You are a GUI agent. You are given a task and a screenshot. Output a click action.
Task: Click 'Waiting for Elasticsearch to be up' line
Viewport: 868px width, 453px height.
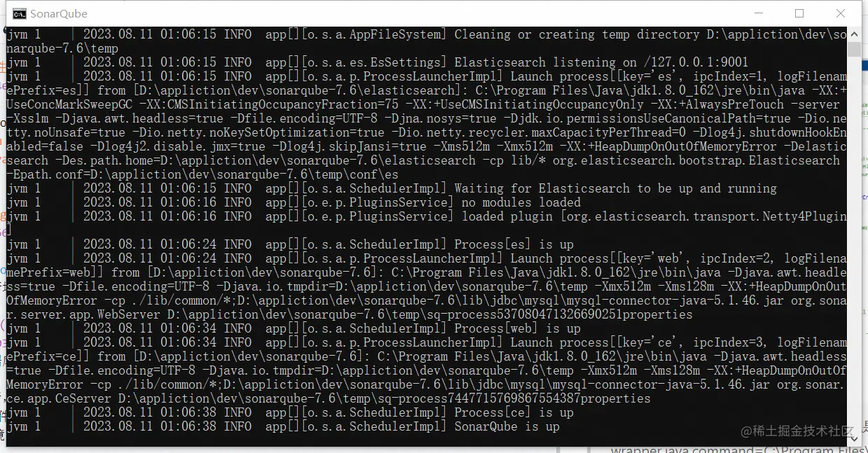pyautogui.click(x=392, y=188)
